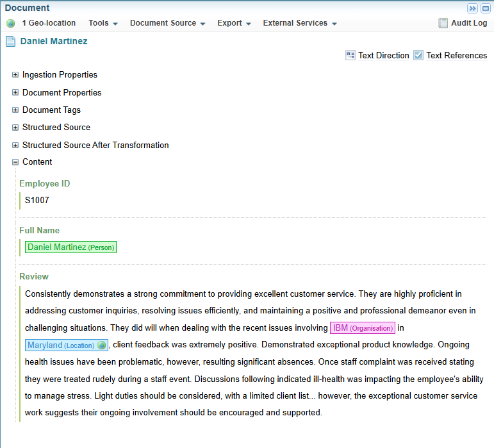
Task: Click the globe icon inside Maryland tag
Action: (x=101, y=345)
